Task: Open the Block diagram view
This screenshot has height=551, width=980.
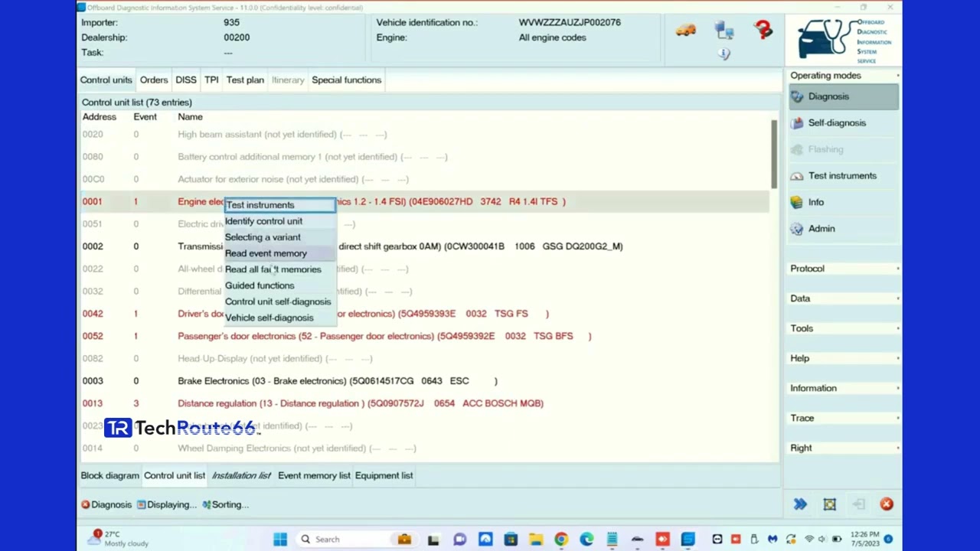Action: point(109,475)
